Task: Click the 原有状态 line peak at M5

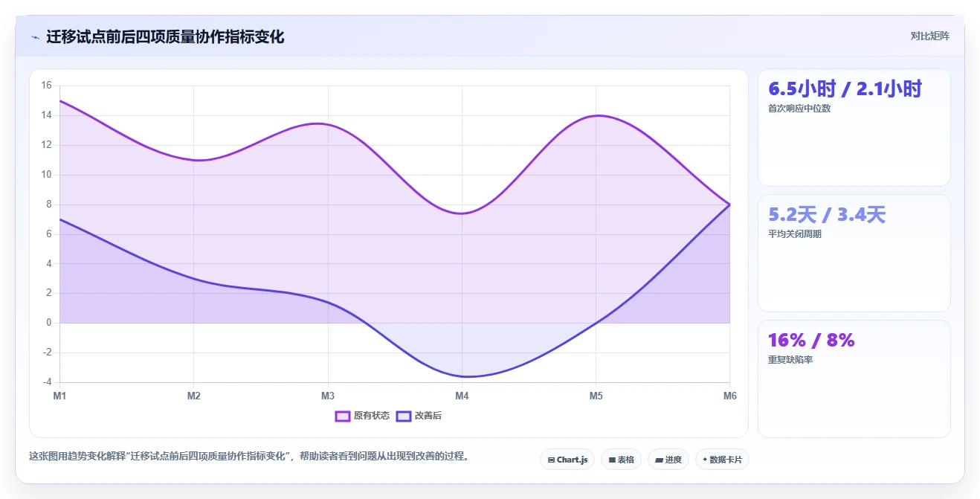Action: point(596,115)
